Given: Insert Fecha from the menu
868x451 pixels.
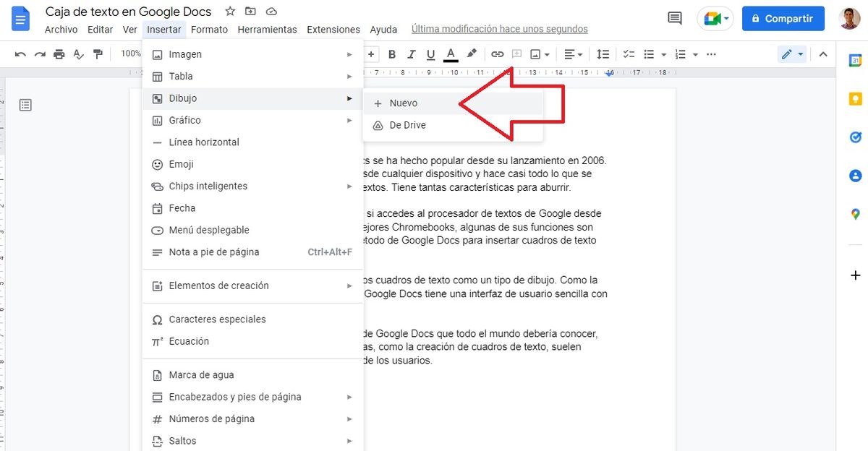Looking at the screenshot, I should [252, 208].
